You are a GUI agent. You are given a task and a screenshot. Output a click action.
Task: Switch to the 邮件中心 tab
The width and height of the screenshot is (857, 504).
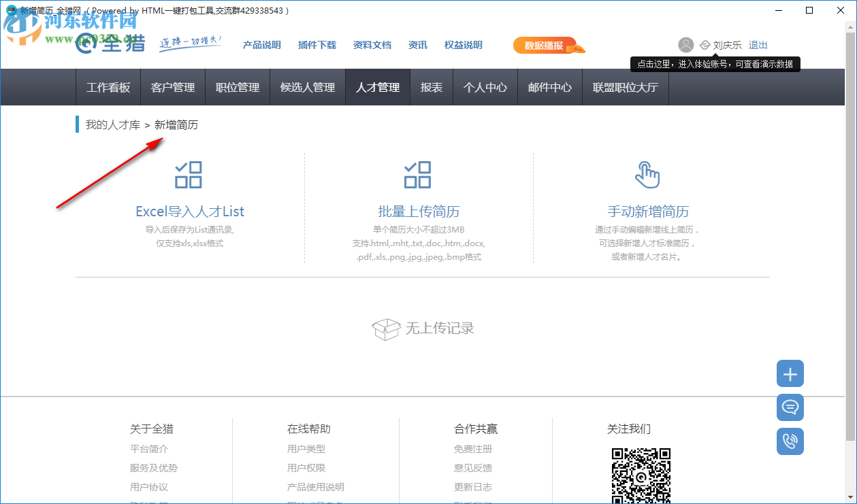[x=549, y=87]
